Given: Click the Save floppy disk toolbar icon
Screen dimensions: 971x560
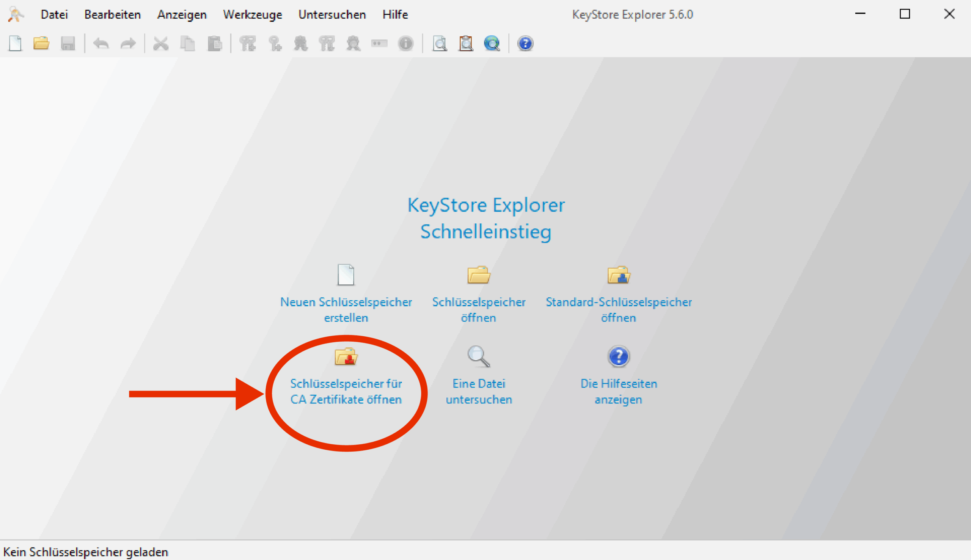Looking at the screenshot, I should click(x=68, y=43).
